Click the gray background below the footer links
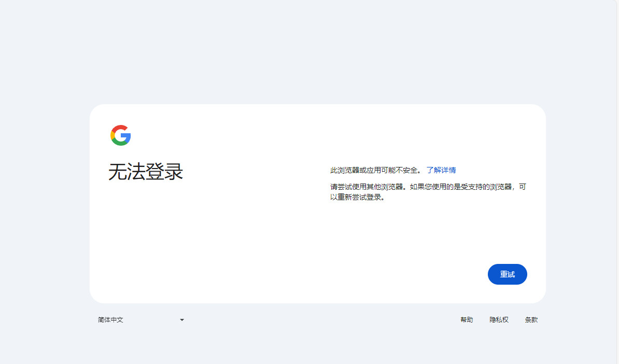 pyautogui.click(x=311, y=347)
